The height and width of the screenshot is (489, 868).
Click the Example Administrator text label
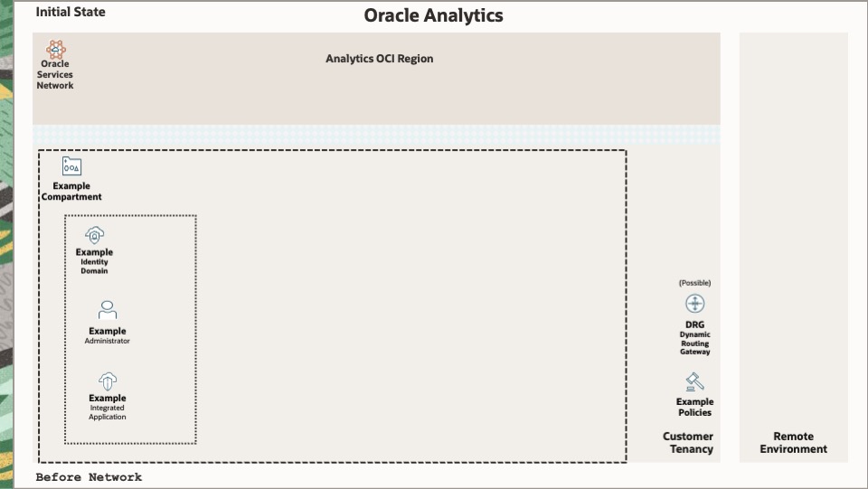[108, 335]
